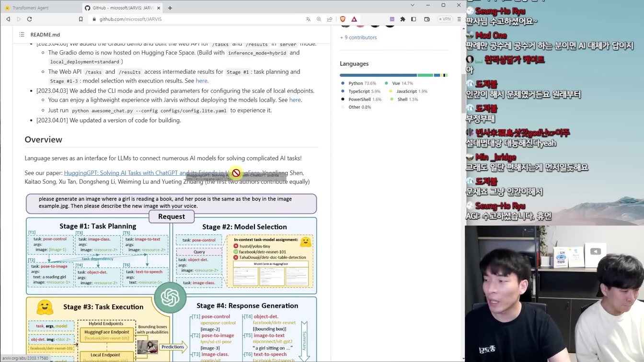Viewport: 644px width, 362px height.
Task: Click the share page icon
Action: (x=330, y=19)
